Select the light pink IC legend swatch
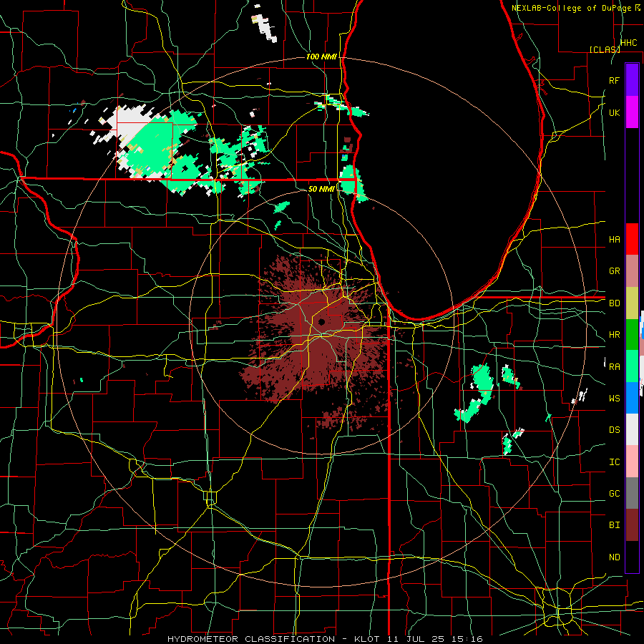Screen dimensions: 644x644 click(x=632, y=462)
